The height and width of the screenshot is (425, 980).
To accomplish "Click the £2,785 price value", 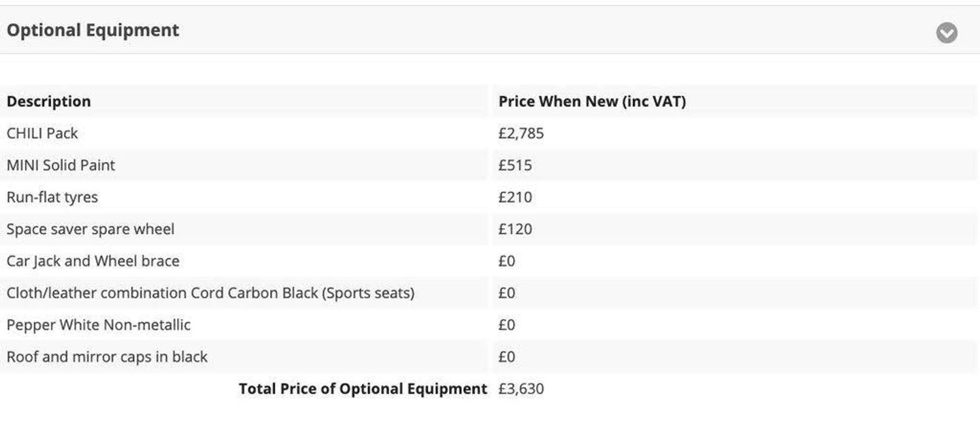I will pyautogui.click(x=521, y=133).
